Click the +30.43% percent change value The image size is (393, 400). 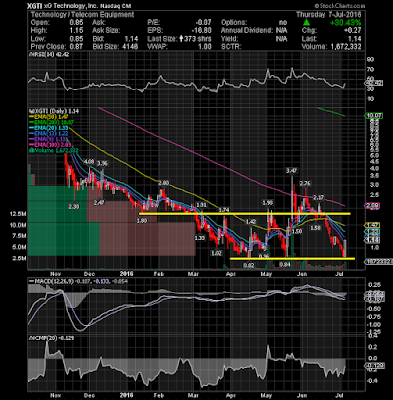pos(345,23)
